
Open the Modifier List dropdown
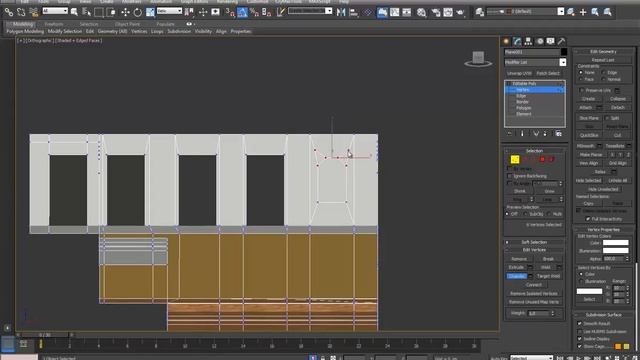pyautogui.click(x=562, y=62)
